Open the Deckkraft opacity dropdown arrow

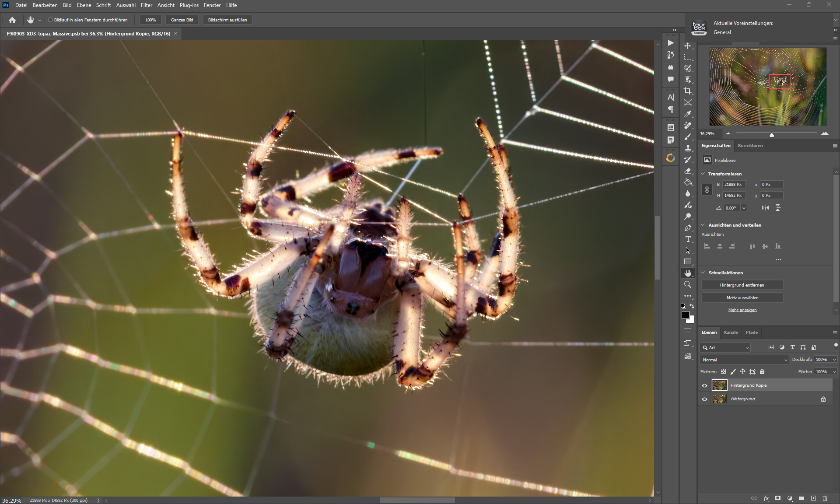834,360
